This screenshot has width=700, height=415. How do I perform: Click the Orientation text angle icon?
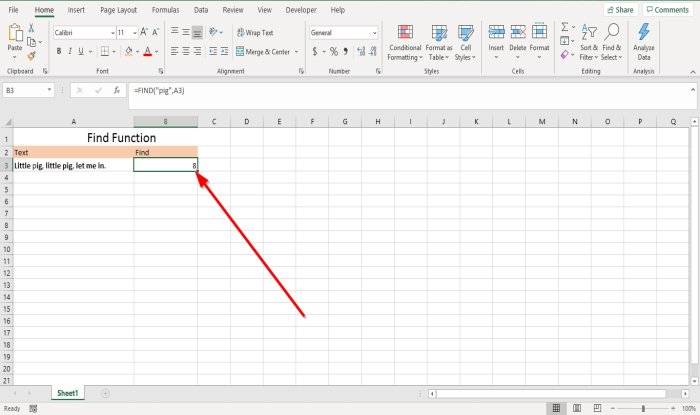pyautogui.click(x=213, y=32)
